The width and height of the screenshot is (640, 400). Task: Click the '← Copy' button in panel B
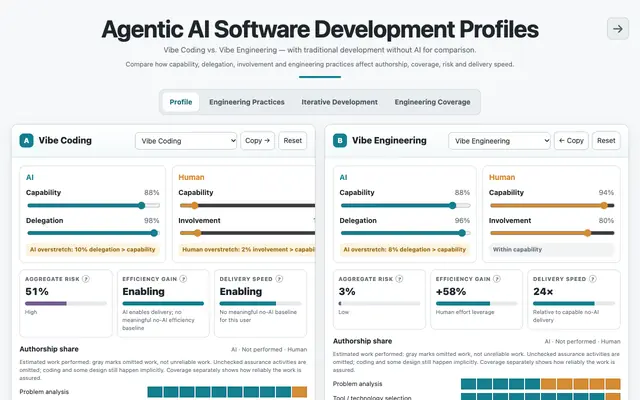(571, 140)
